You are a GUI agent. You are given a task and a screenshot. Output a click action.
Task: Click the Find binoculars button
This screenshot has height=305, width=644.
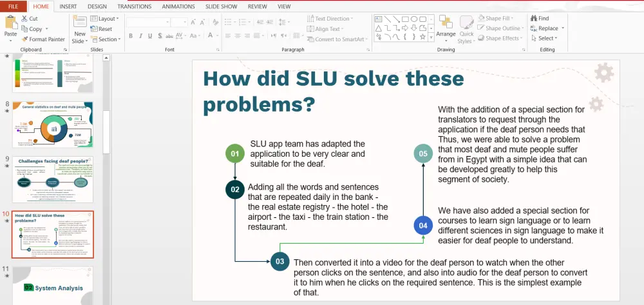(x=540, y=18)
